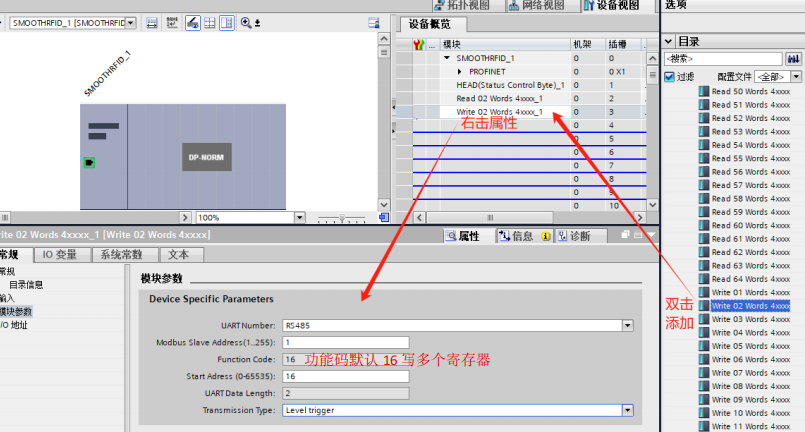The width and height of the screenshot is (805, 432).
Task: Click the Write 10 Words 4xxxx module icon
Action: [x=704, y=413]
